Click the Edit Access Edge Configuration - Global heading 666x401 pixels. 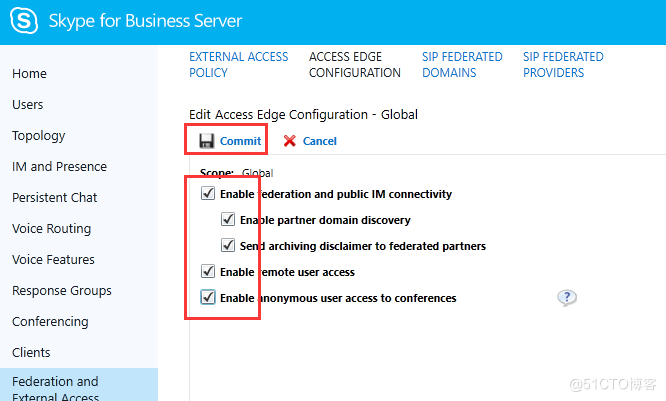tap(303, 115)
